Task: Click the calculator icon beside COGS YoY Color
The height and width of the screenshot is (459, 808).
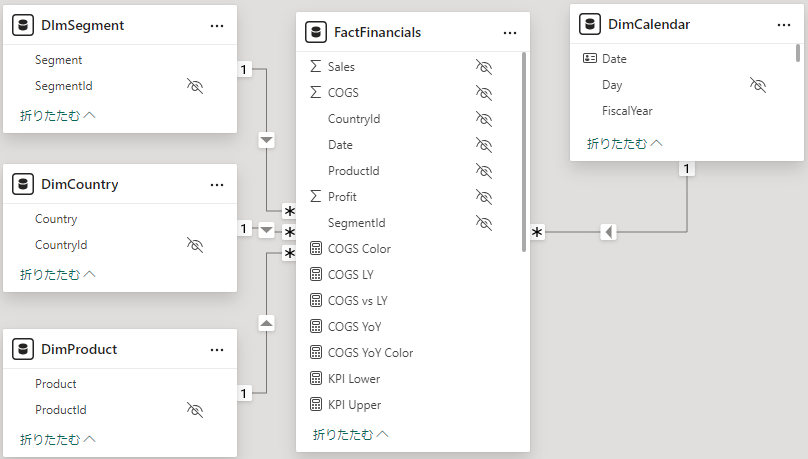Action: pyautogui.click(x=316, y=352)
